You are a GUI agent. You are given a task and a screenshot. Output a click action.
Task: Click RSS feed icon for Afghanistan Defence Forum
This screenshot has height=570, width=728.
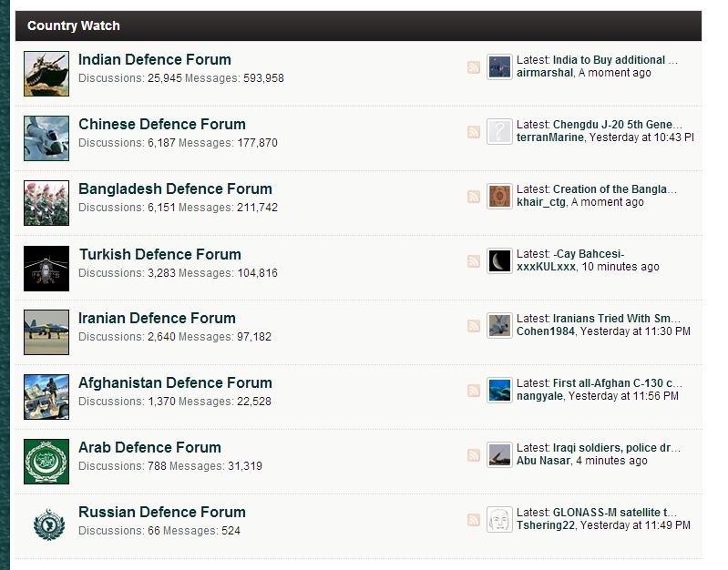coord(473,390)
